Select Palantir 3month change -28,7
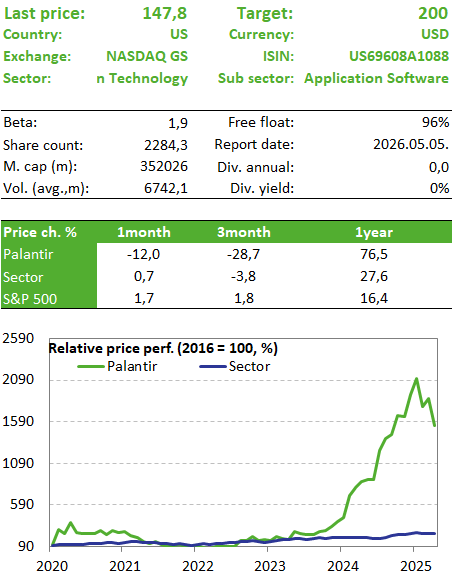 click(244, 254)
